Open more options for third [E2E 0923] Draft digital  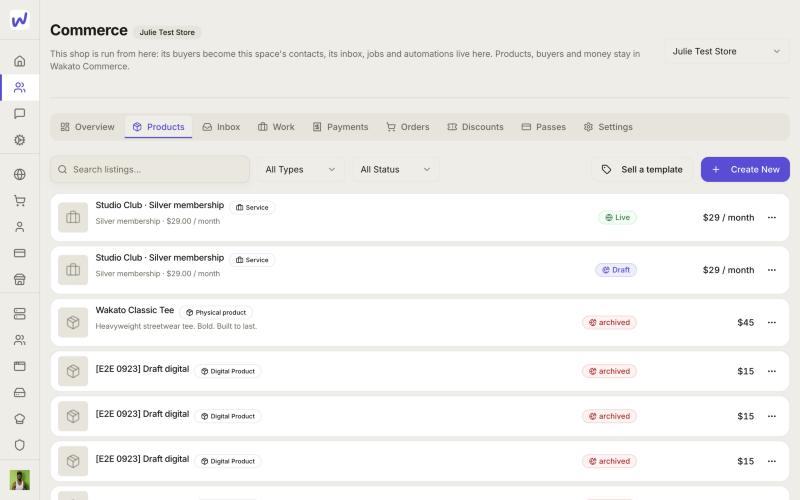[771, 461]
